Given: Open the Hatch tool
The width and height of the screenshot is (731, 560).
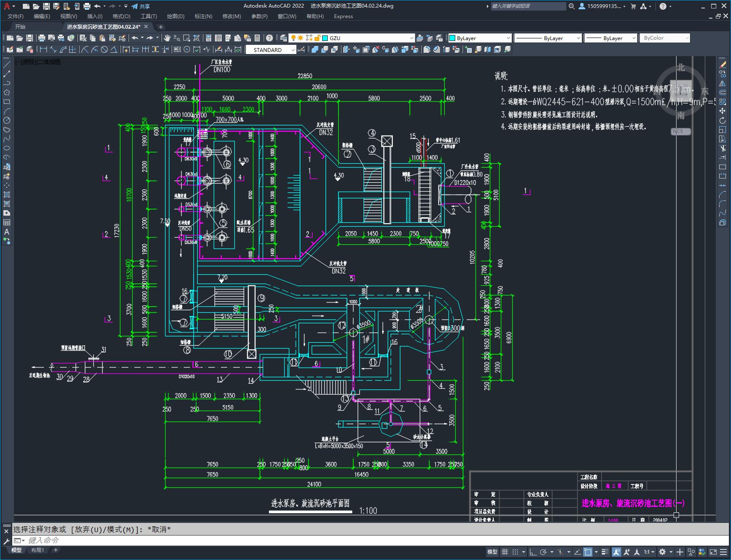Looking at the screenshot, I should (x=7, y=195).
